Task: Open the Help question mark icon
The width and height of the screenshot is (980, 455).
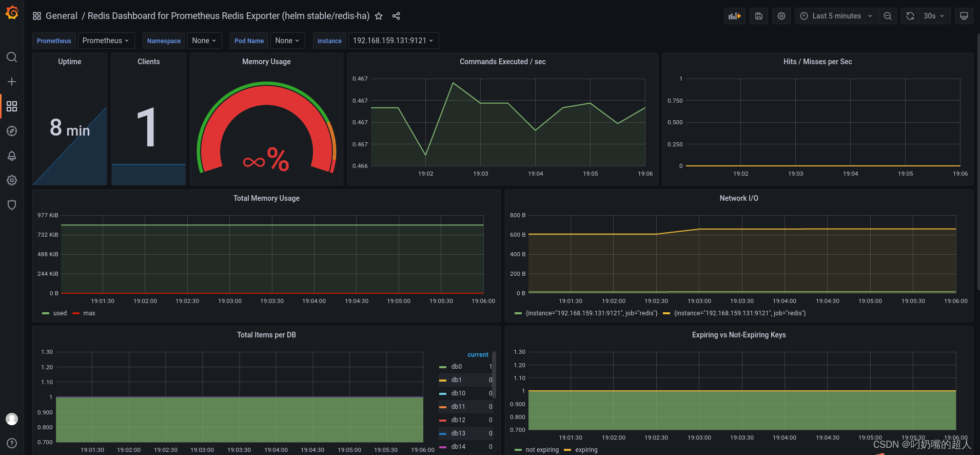Action: click(12, 443)
